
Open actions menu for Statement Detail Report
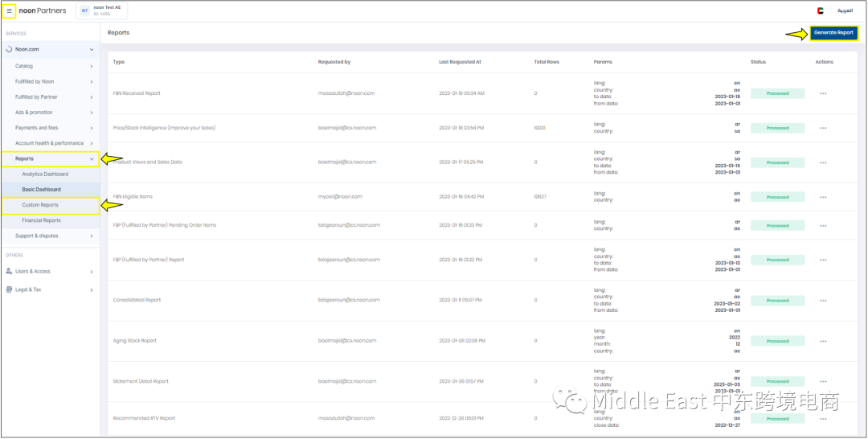pyautogui.click(x=823, y=381)
